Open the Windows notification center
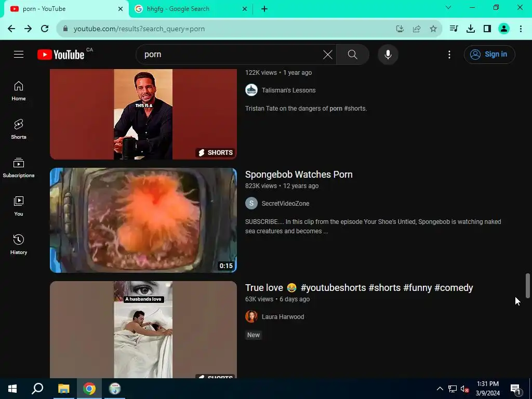Image resolution: width=532 pixels, height=399 pixels. pyautogui.click(x=515, y=389)
